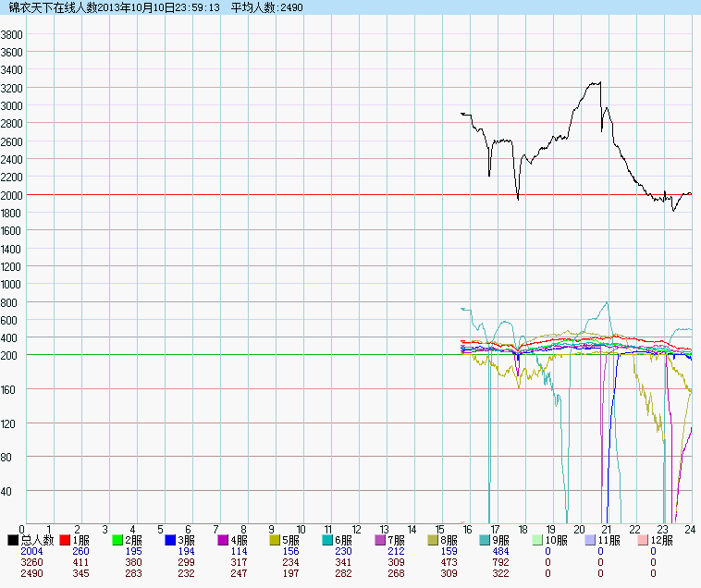Click the red 1服 legend swatch
The width and height of the screenshot is (701, 588).
pyautogui.click(x=66, y=540)
